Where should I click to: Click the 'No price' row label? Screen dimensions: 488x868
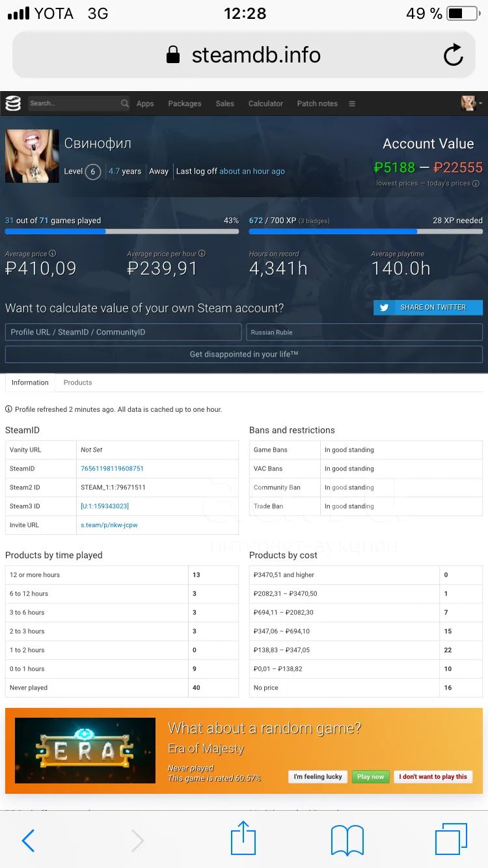(266, 688)
